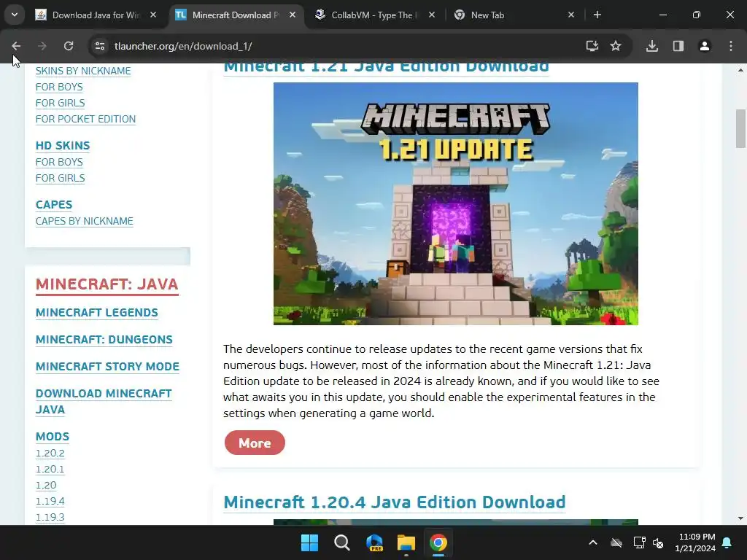Viewport: 747px width, 560px height.
Task: Close the Minecraft Download tab
Action: tap(293, 15)
